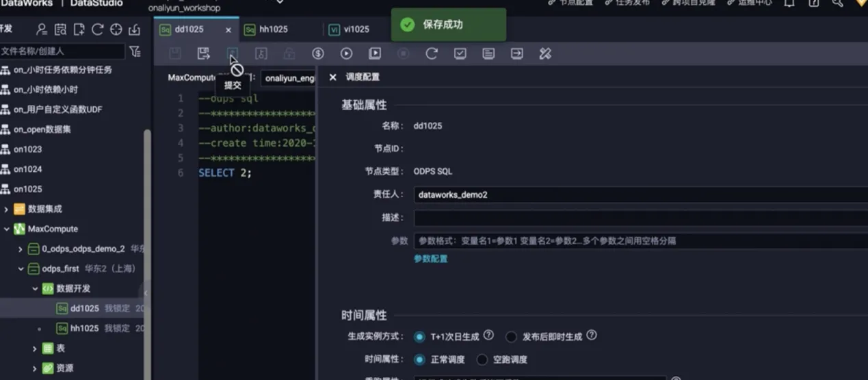Click the SELECT 2; code line

tap(225, 173)
